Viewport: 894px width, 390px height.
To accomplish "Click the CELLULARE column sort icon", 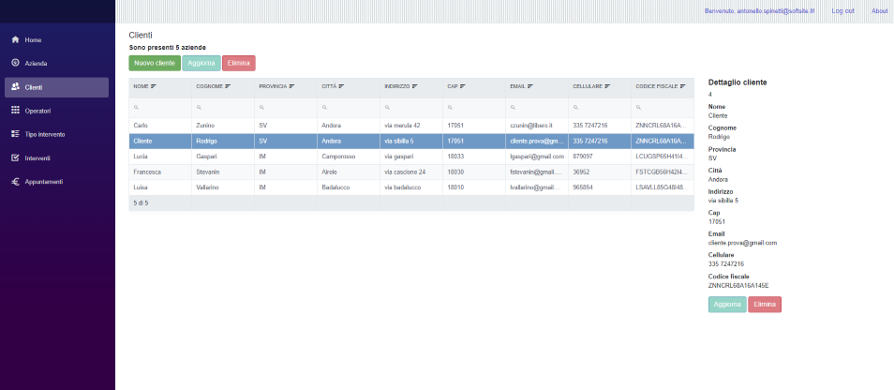I will pos(607,87).
